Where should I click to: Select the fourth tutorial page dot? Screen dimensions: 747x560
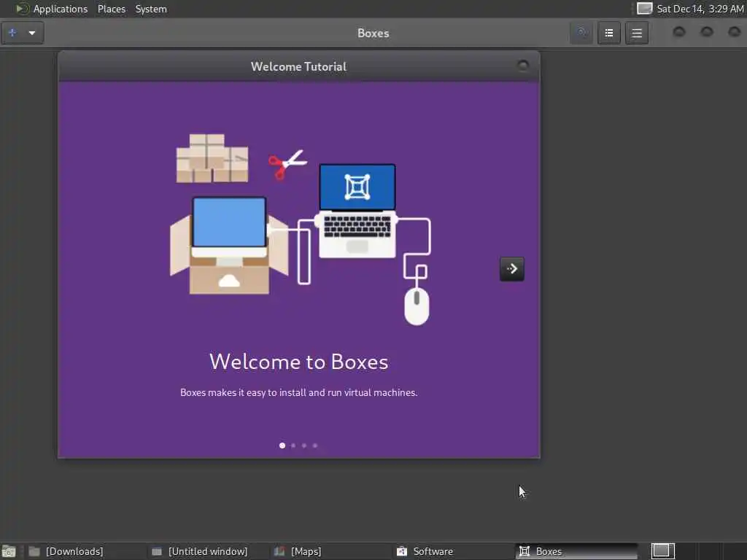point(315,446)
